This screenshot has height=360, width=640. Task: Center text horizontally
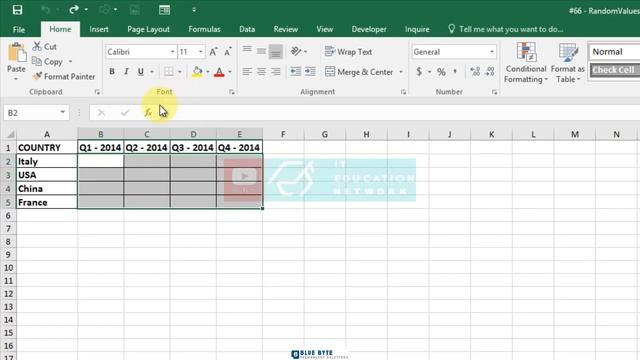[x=261, y=72]
